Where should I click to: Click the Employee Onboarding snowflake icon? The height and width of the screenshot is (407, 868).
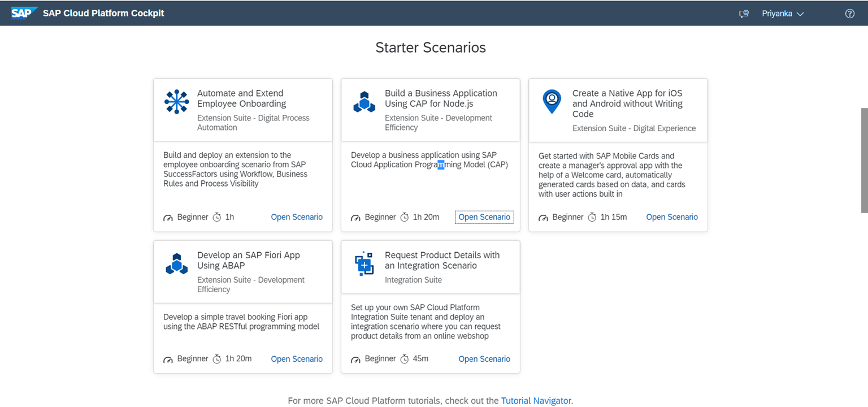click(176, 102)
